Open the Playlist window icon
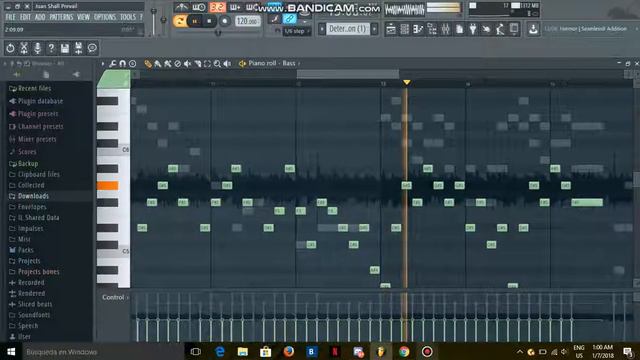Viewport: 640px width, 360px height. point(391,29)
